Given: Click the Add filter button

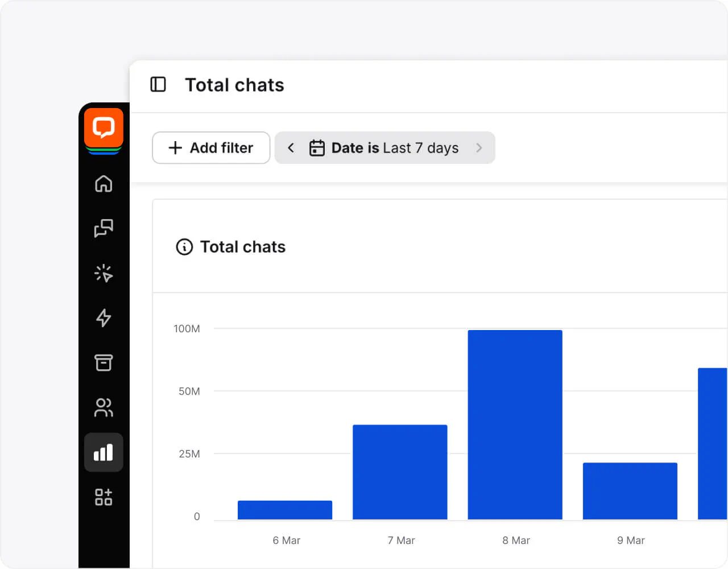Looking at the screenshot, I should [x=211, y=148].
